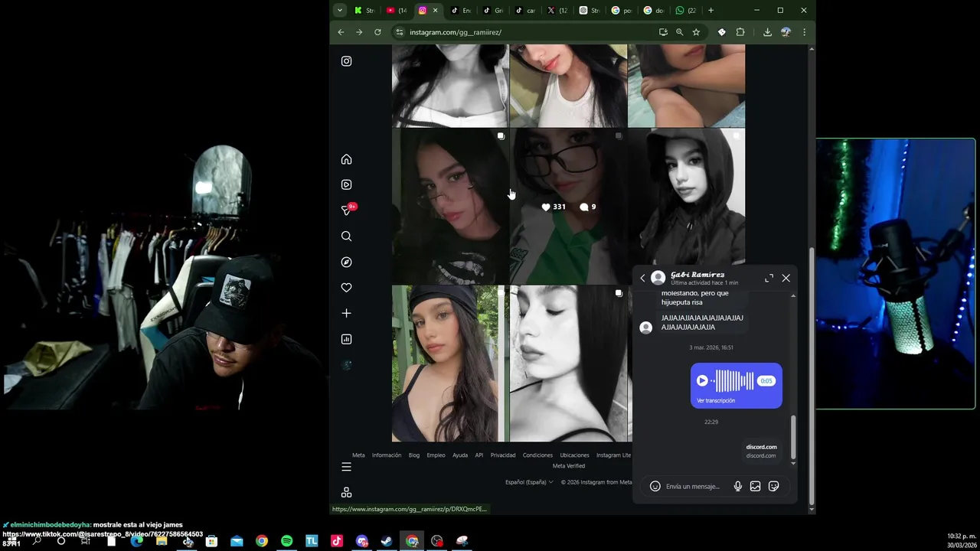Open a new Chrome tab
980x551 pixels.
coord(710,10)
